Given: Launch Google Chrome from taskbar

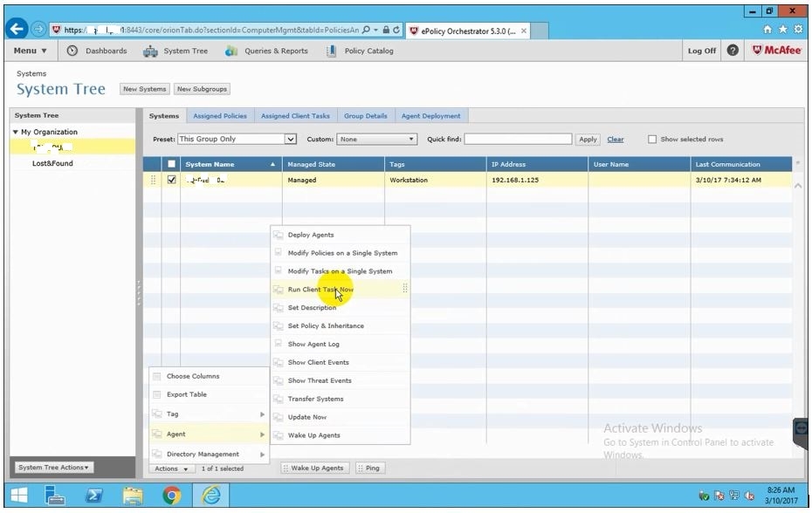Looking at the screenshot, I should [x=172, y=496].
